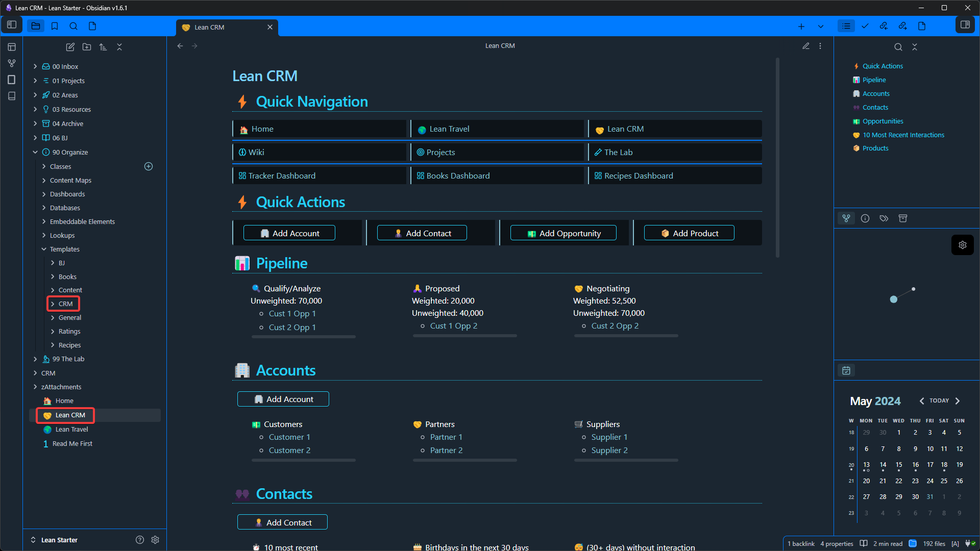Click the new note icon in file explorer
The image size is (980, 551).
point(70,47)
